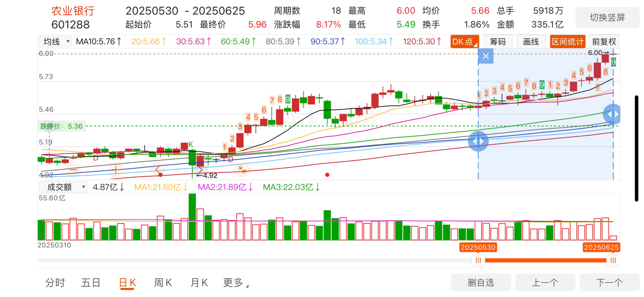Click the vertical scrollbar on right edge
The height and width of the screenshot is (297, 644).
636,148
